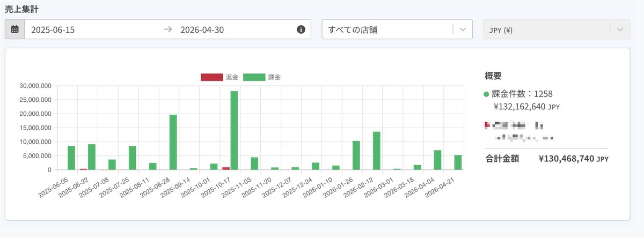644x238 pixels.
Task: Click the chevron on the store selector
Action: tap(463, 29)
